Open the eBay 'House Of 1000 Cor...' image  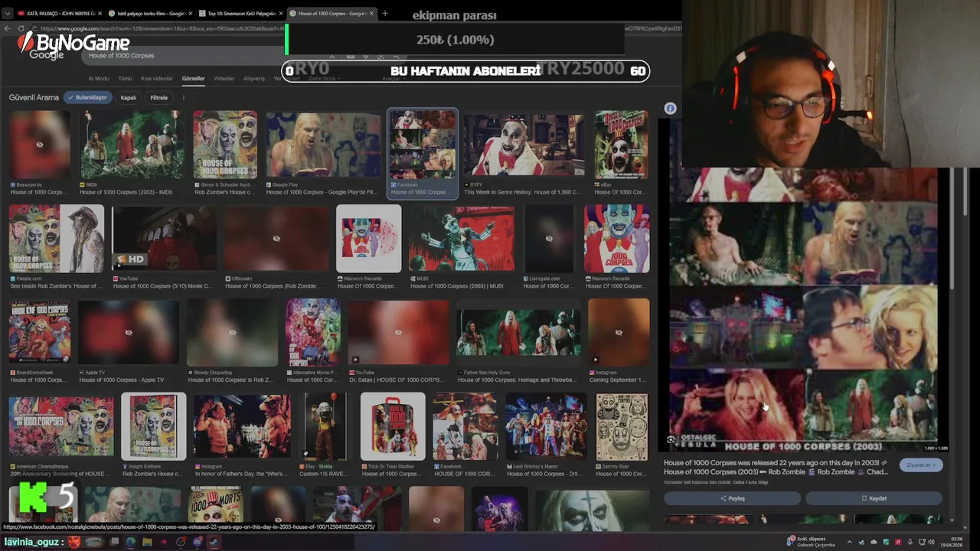621,145
